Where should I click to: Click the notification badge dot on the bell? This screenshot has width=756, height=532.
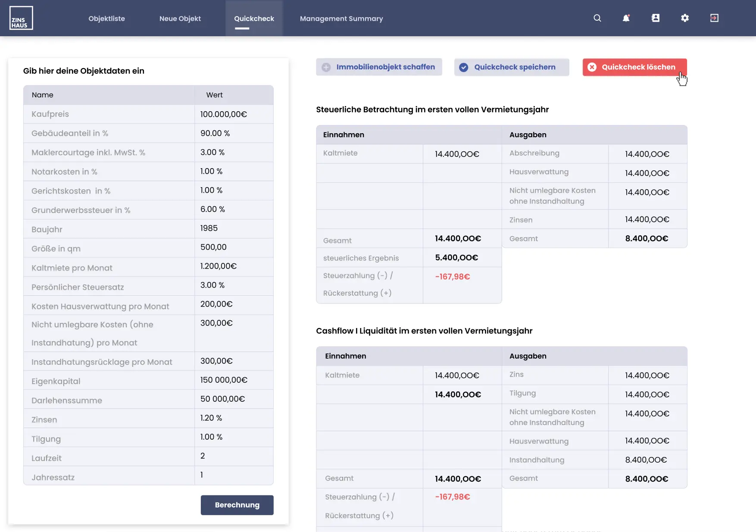[630, 14]
